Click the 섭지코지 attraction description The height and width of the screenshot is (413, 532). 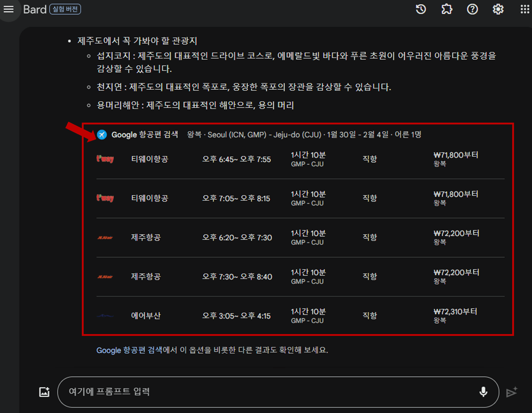(296, 62)
